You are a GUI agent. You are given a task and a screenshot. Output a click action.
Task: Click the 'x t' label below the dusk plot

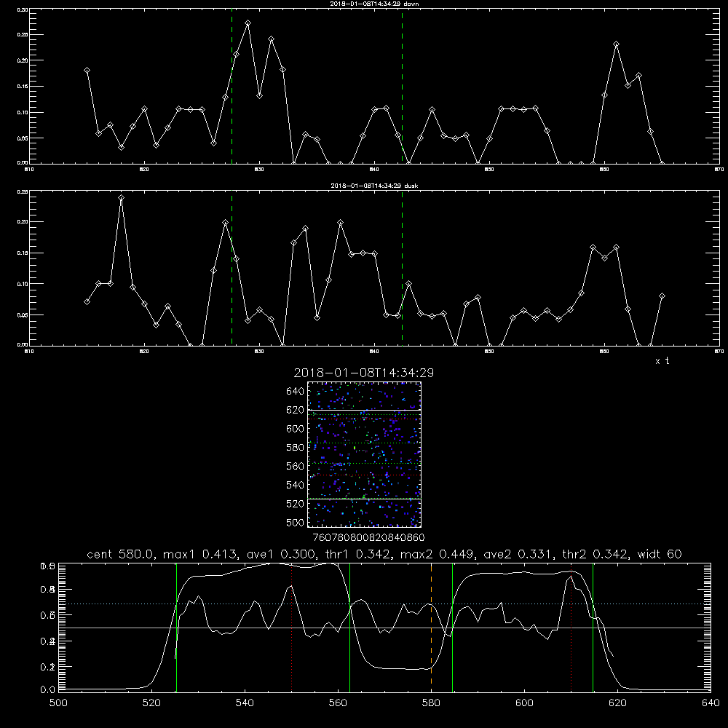[662, 361]
